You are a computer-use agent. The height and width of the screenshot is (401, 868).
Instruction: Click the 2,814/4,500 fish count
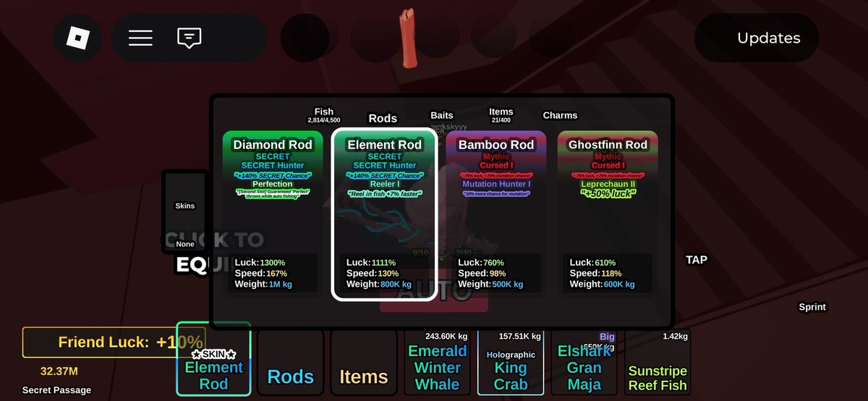point(324,120)
